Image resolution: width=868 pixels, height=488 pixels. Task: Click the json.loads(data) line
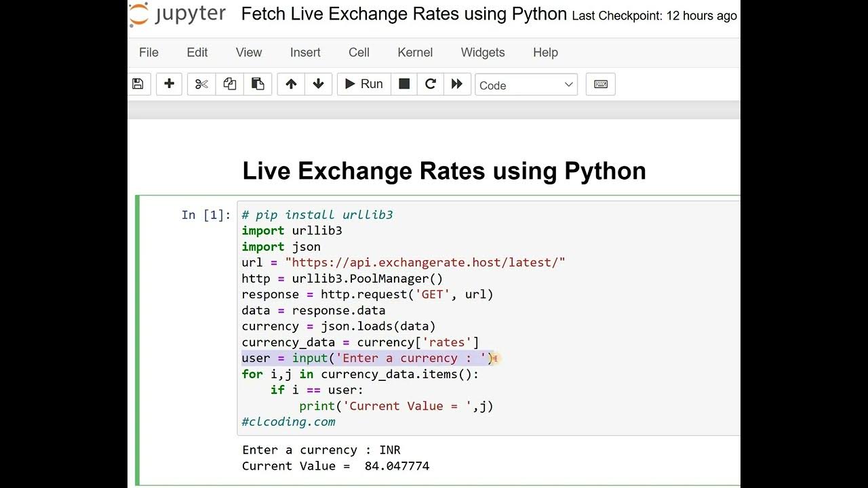tap(338, 326)
